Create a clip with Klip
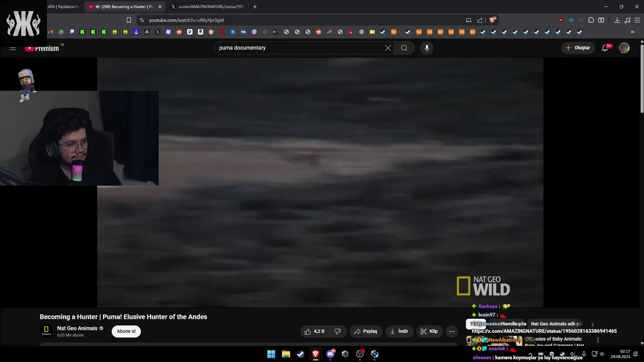The width and height of the screenshot is (644, 362). point(429,331)
